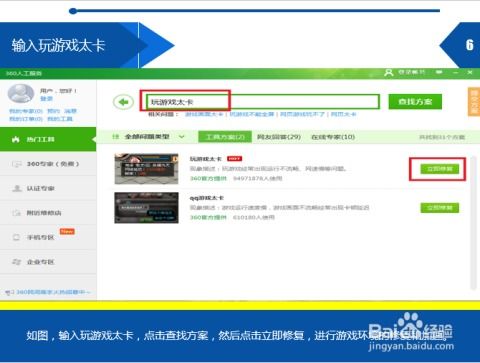The width and height of the screenshot is (480, 363).
Task: Open the 360专家 sidebar icon
Action: point(17,164)
